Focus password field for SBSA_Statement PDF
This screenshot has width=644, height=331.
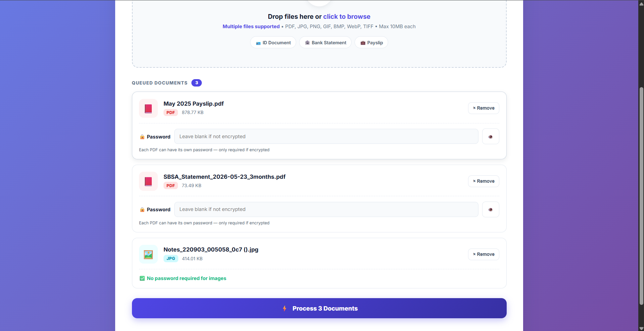tap(326, 209)
